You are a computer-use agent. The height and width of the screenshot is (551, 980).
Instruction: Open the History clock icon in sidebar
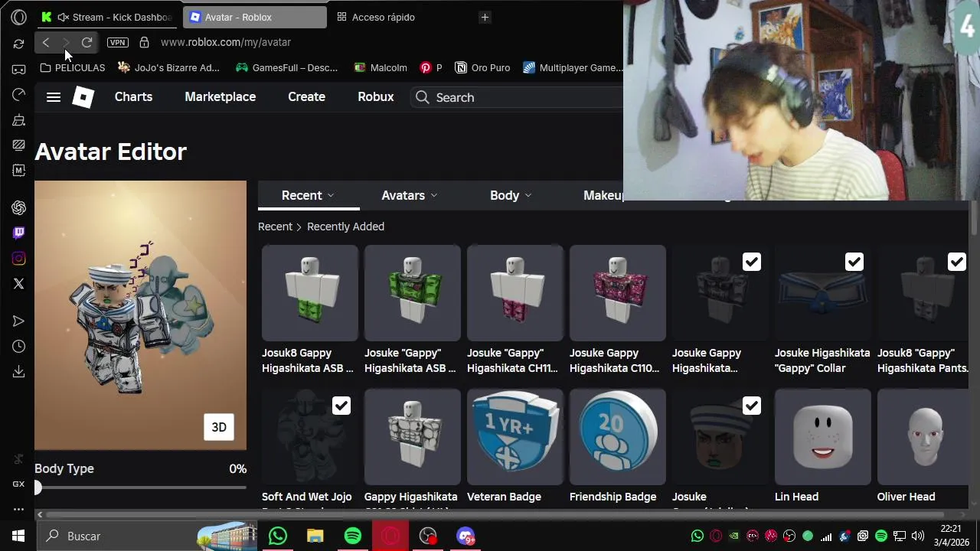[19, 347]
